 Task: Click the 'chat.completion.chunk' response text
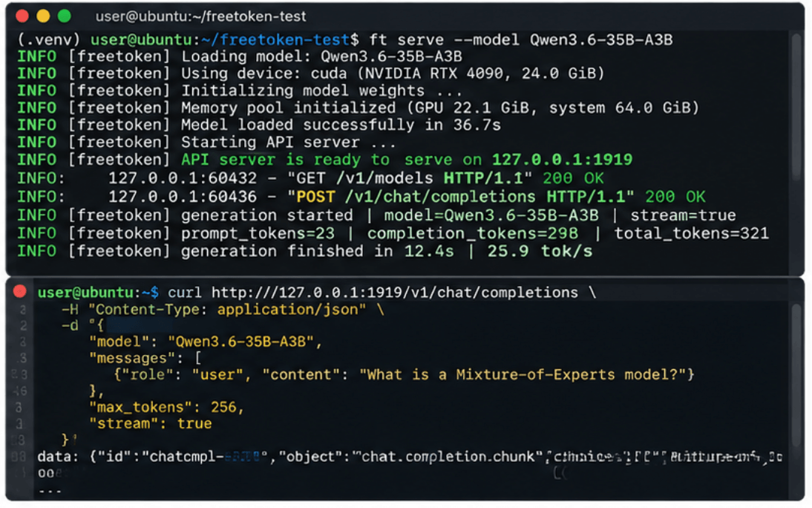(x=448, y=457)
